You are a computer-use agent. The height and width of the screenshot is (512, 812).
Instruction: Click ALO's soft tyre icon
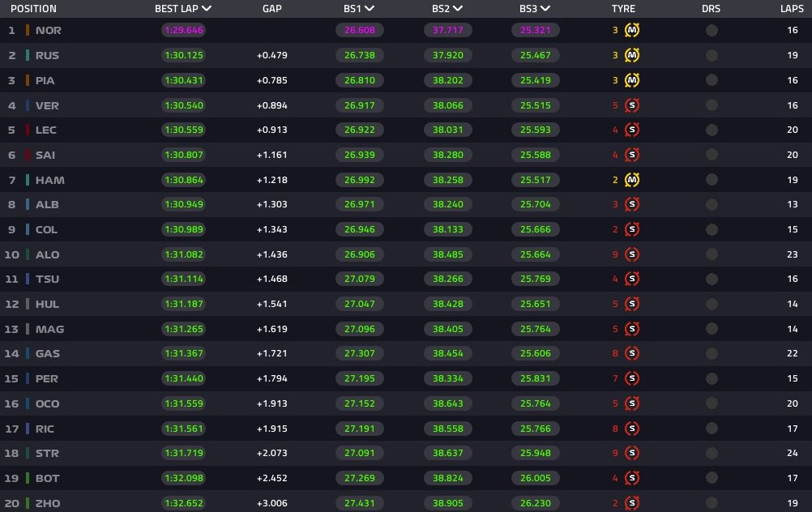point(632,254)
